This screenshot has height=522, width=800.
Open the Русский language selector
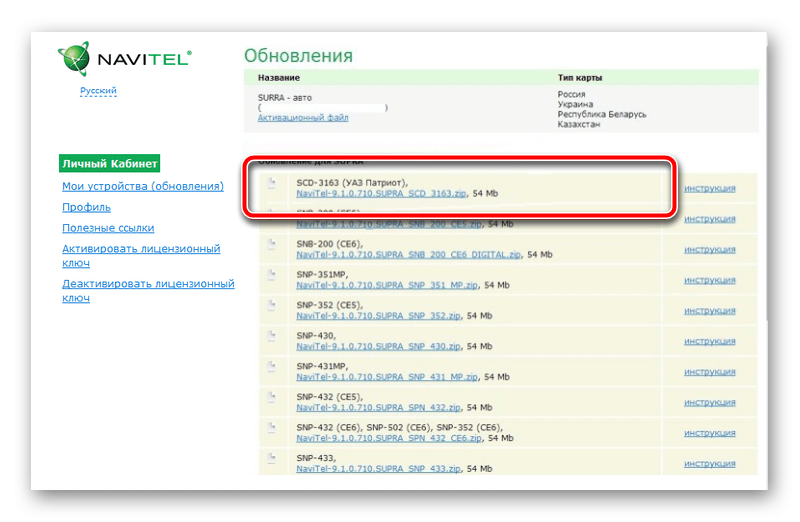[98, 91]
